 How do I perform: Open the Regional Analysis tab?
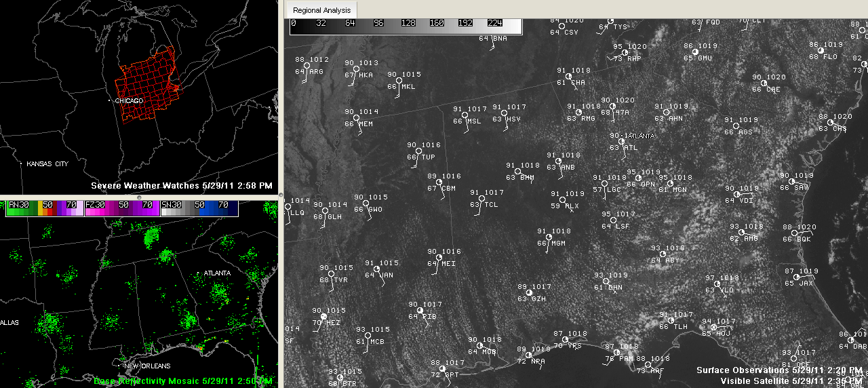(x=321, y=10)
